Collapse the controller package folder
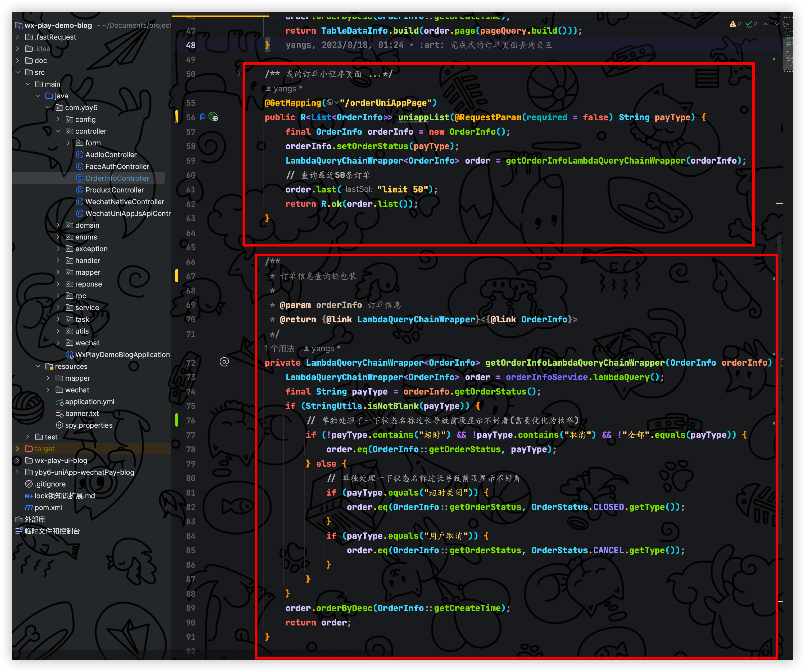Image resolution: width=805 pixels, height=672 pixels. click(x=58, y=131)
